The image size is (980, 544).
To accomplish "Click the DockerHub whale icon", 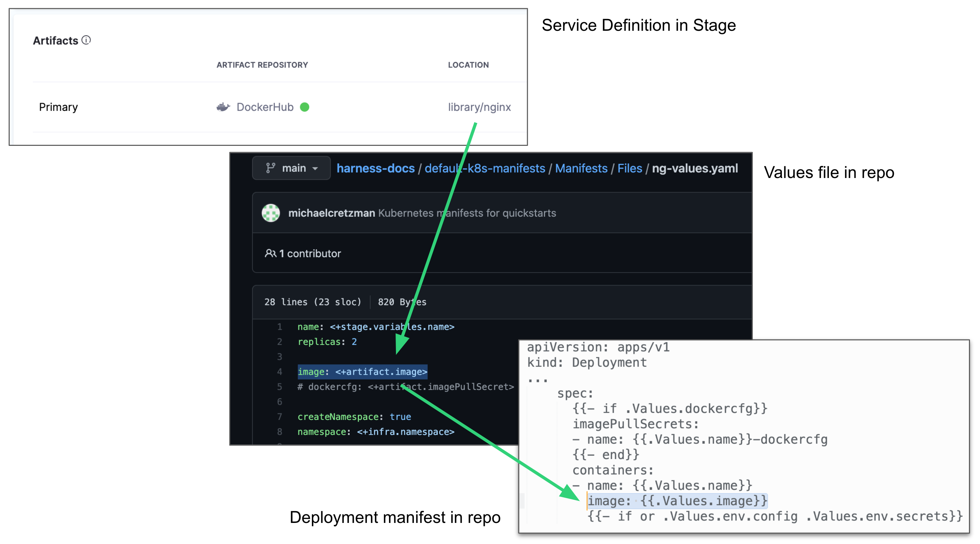I will [x=223, y=107].
